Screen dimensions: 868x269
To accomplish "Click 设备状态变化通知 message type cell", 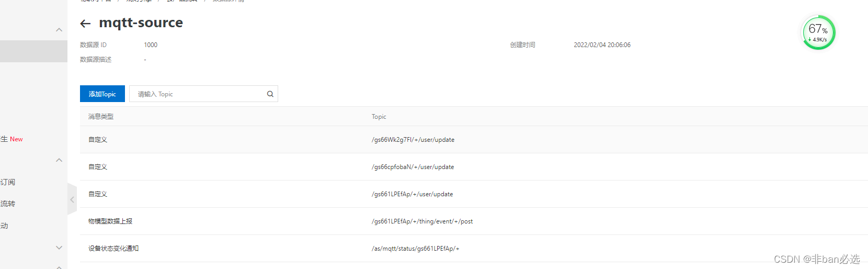I will point(113,249).
